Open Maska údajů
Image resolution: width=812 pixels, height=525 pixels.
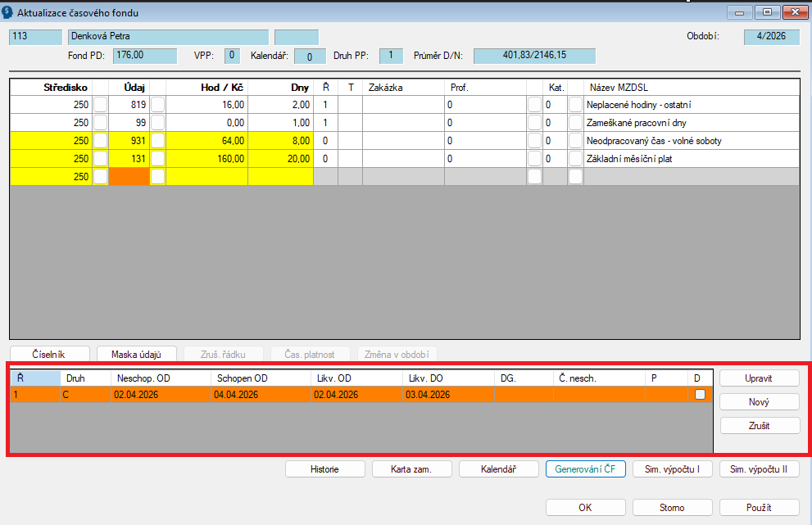pyautogui.click(x=137, y=354)
